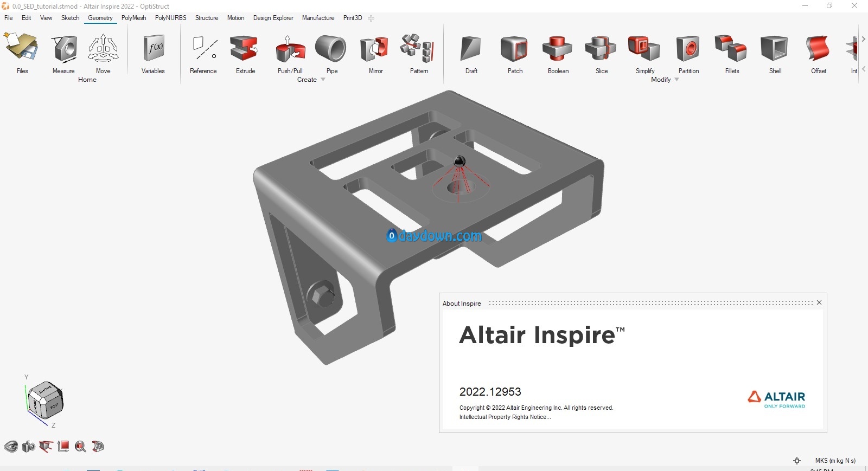Choose the Fillets tool
This screenshot has height=471, width=868.
(x=731, y=48)
